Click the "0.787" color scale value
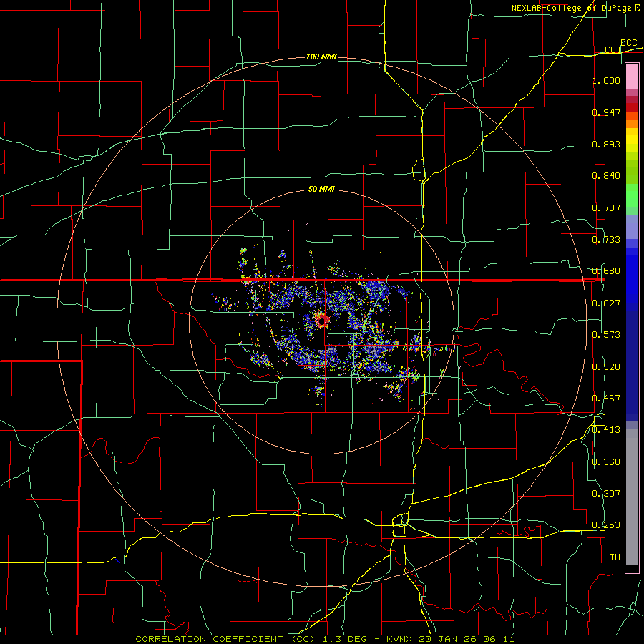Image resolution: width=644 pixels, height=644 pixels. pyautogui.click(x=606, y=208)
